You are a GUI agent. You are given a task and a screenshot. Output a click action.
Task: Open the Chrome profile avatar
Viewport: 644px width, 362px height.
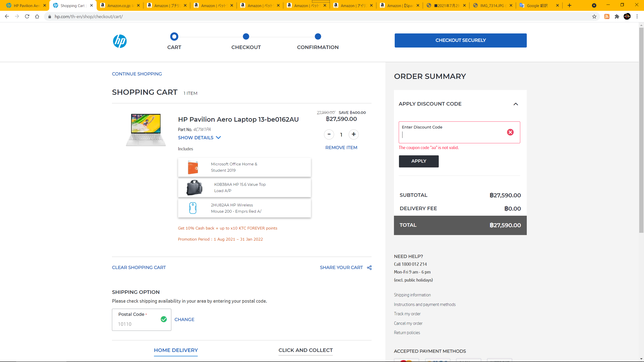click(627, 17)
